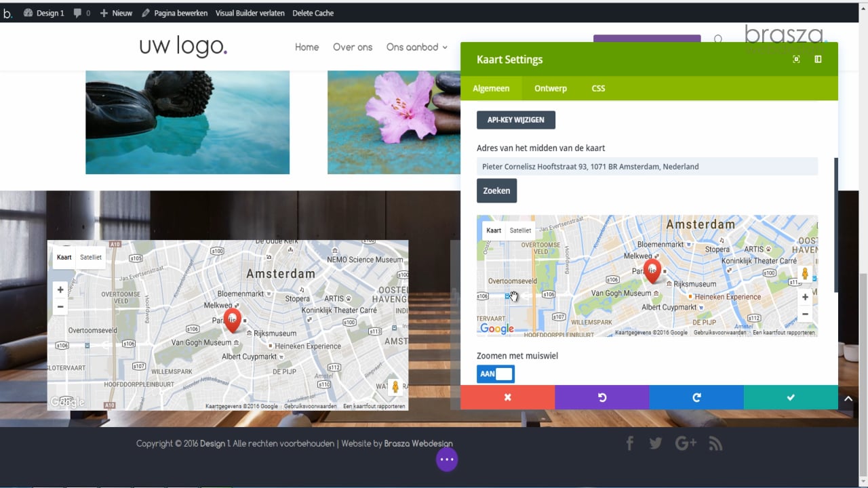Image resolution: width=868 pixels, height=488 pixels.
Task: Click the up arrow beside save button
Action: point(848,399)
